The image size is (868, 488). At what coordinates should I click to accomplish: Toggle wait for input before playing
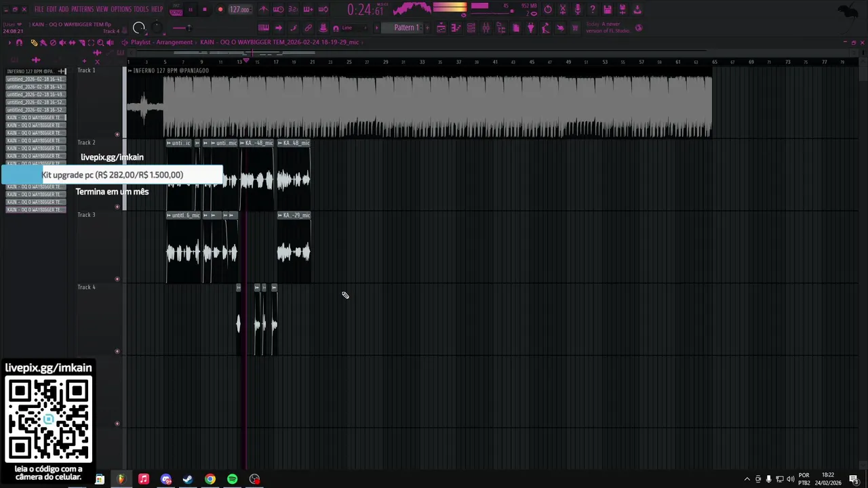pos(278,9)
